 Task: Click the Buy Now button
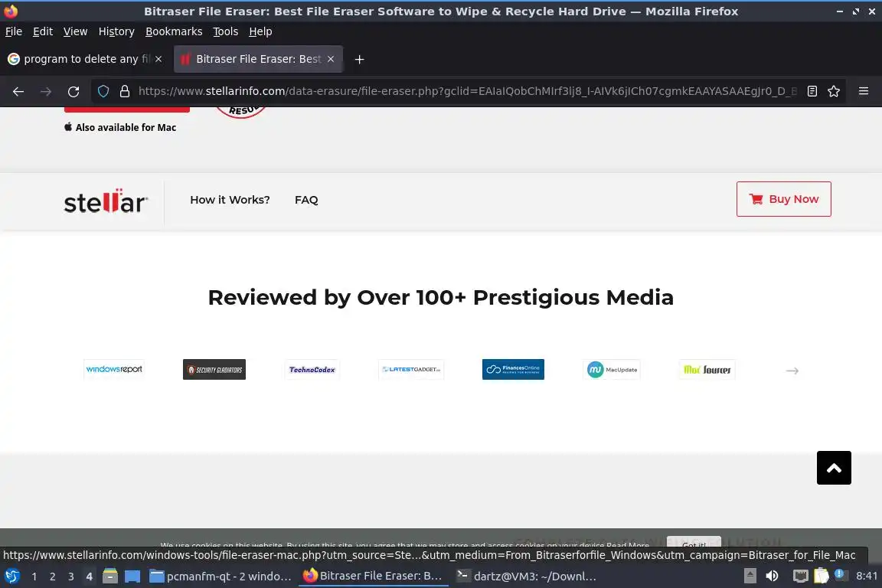[x=783, y=198]
